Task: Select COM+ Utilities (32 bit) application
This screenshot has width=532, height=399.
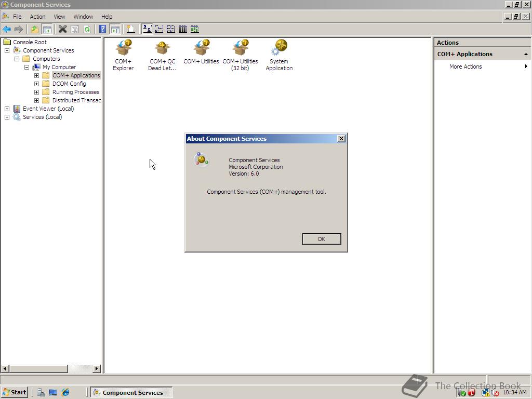Action: click(240, 55)
